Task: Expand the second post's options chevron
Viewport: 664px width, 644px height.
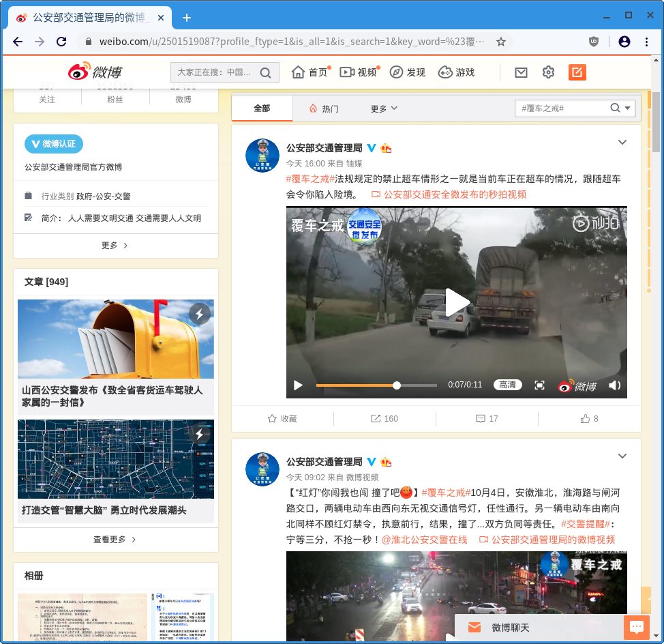Action: coord(622,456)
